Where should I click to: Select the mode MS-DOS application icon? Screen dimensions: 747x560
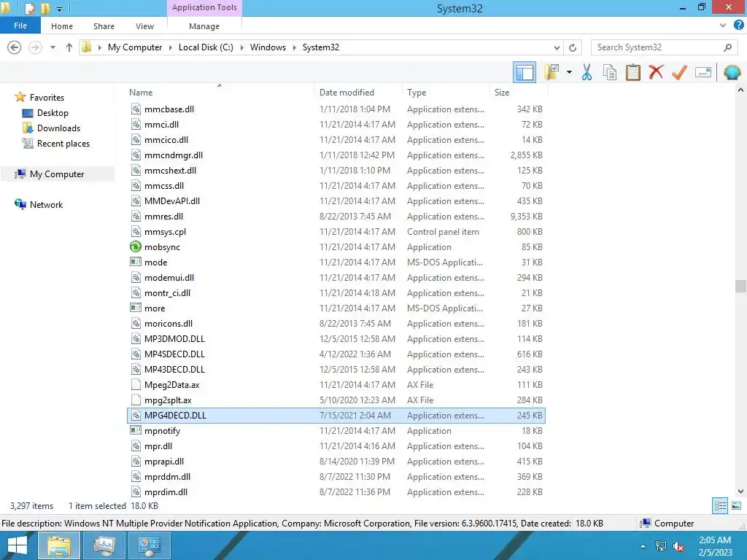(x=135, y=262)
